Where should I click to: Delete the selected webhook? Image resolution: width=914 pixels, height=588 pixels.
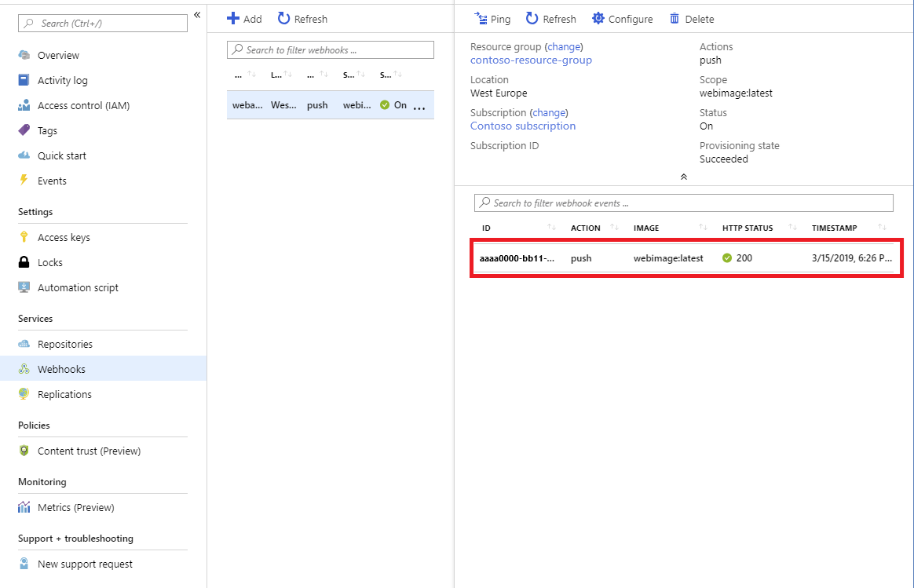click(690, 18)
